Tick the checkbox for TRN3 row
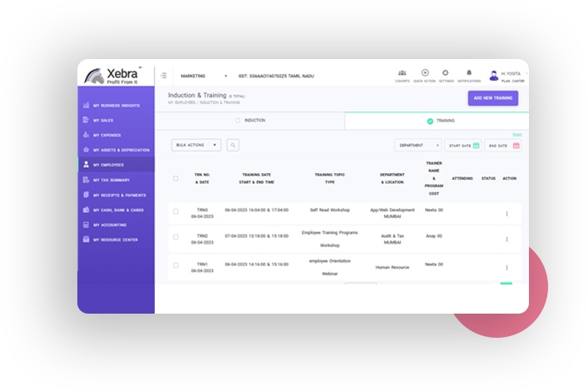 tap(175, 211)
